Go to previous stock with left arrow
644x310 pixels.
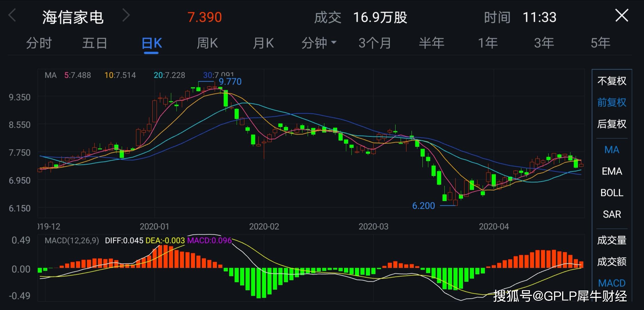coord(12,16)
